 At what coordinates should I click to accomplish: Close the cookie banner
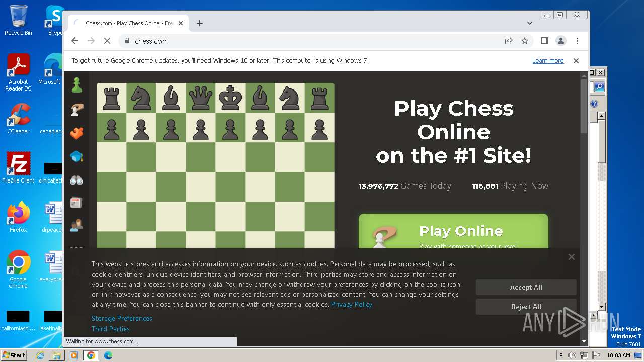(572, 257)
